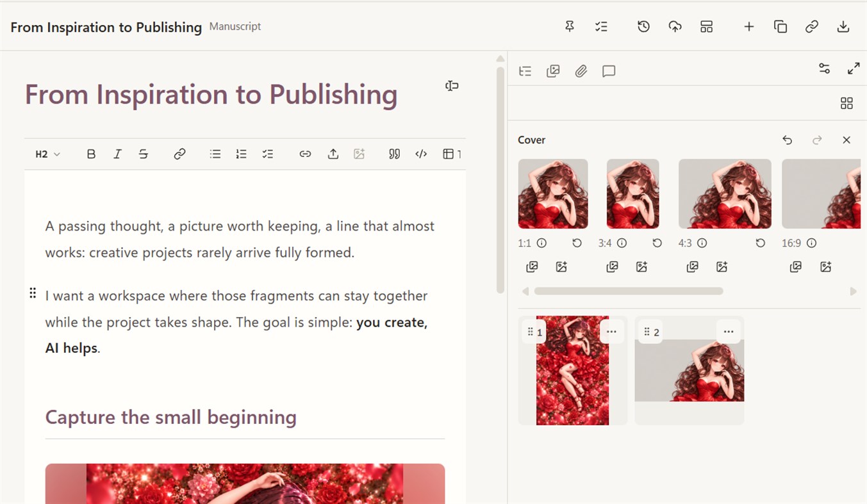
Task: Open the task checklist icon in header
Action: click(600, 26)
